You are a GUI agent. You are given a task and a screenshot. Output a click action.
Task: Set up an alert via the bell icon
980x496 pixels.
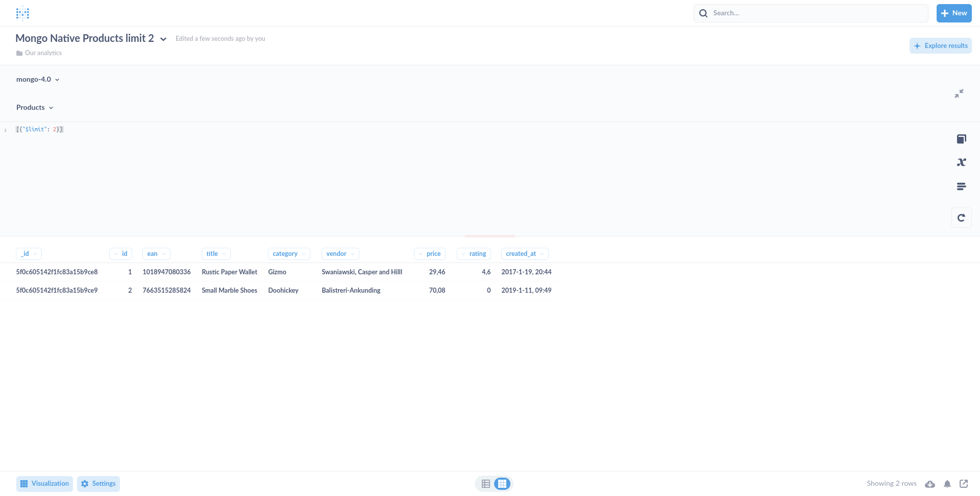point(947,483)
